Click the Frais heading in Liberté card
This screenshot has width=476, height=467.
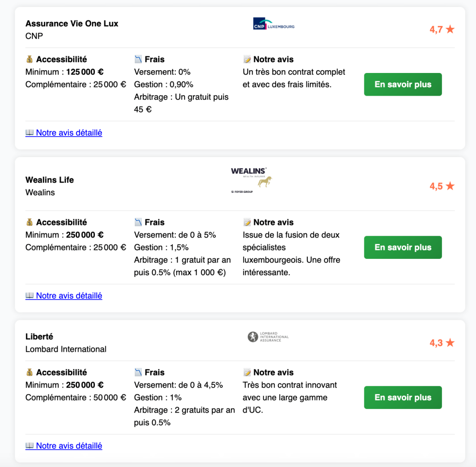154,373
